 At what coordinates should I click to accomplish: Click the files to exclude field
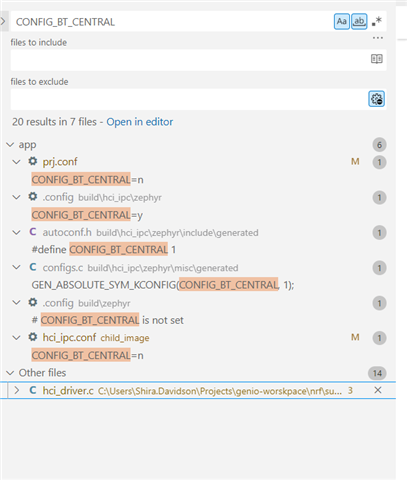189,99
